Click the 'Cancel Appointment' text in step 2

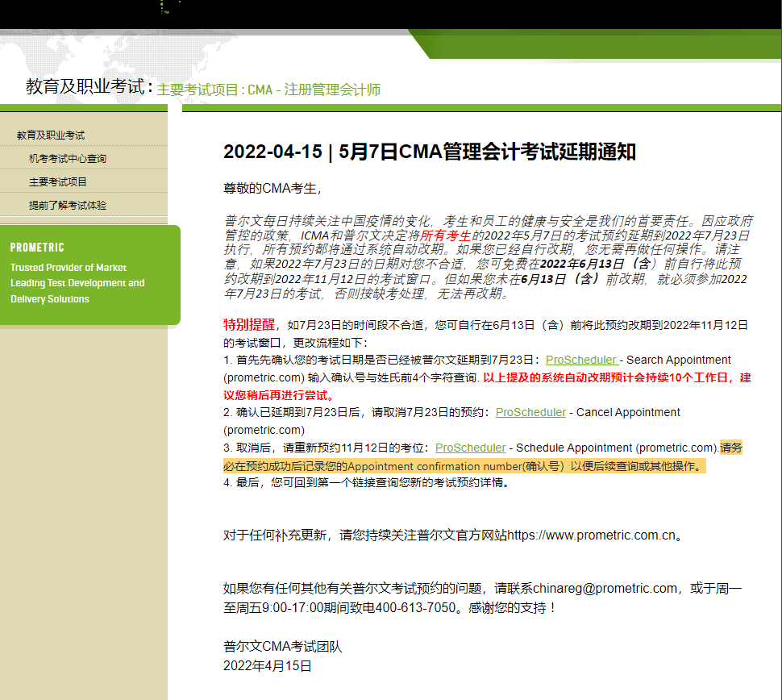pos(628,412)
